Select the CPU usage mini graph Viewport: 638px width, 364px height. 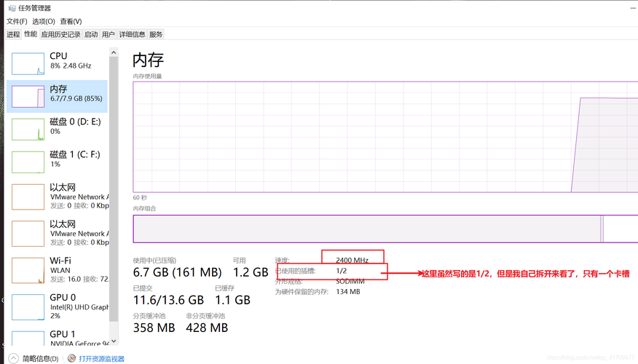(28, 64)
